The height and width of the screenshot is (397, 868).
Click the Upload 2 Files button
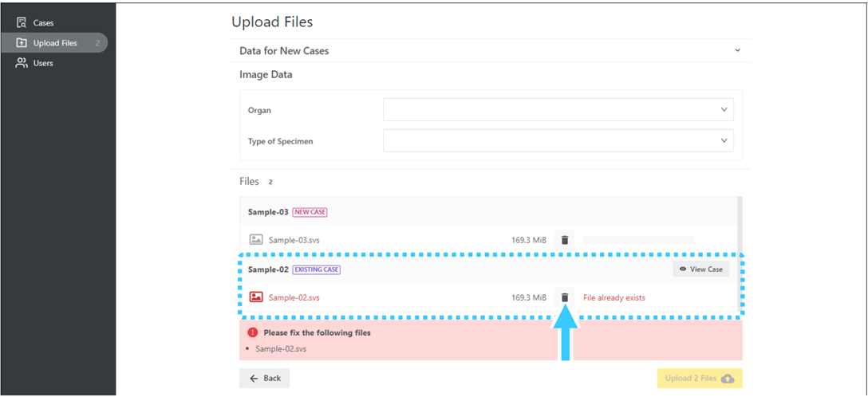point(700,378)
